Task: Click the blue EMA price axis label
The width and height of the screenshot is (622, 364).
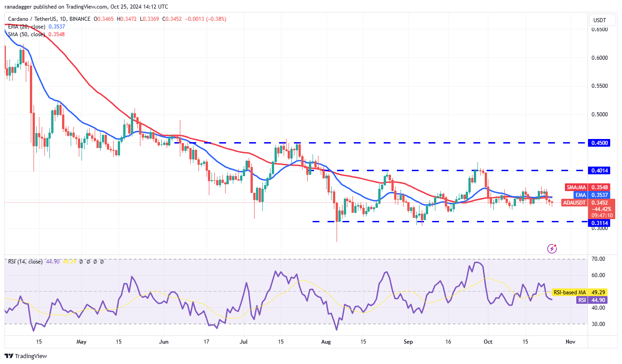Action: click(x=581, y=195)
